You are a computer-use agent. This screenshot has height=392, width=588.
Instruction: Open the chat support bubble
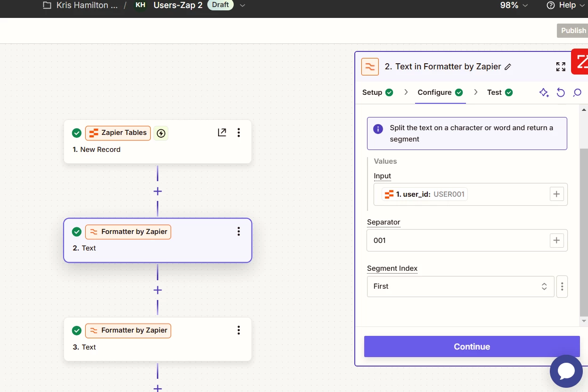coord(566,371)
